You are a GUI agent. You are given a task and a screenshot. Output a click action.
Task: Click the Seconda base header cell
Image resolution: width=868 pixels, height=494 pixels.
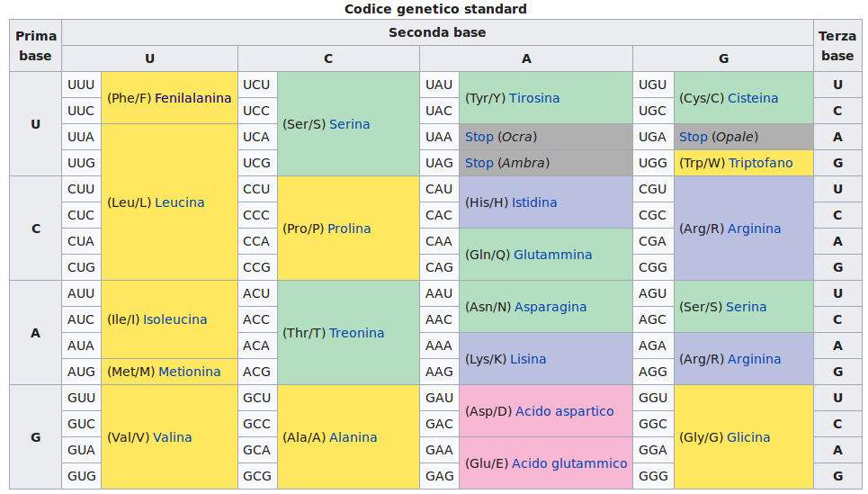coord(437,32)
